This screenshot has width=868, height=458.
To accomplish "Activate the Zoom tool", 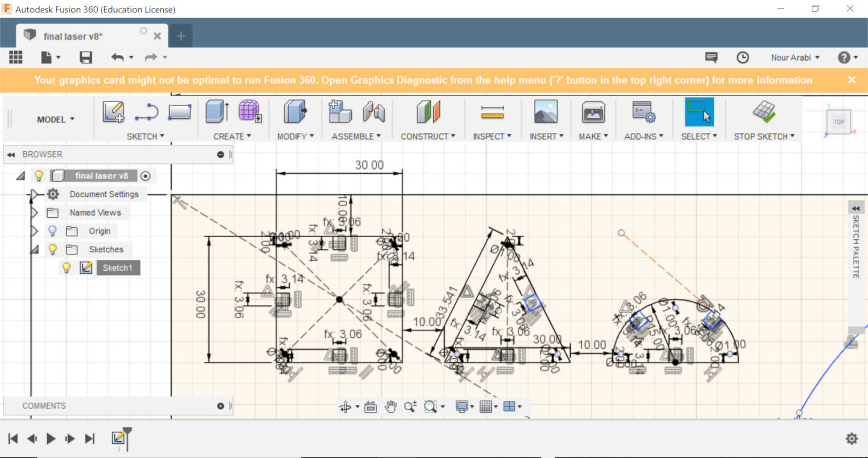I will pos(410,407).
